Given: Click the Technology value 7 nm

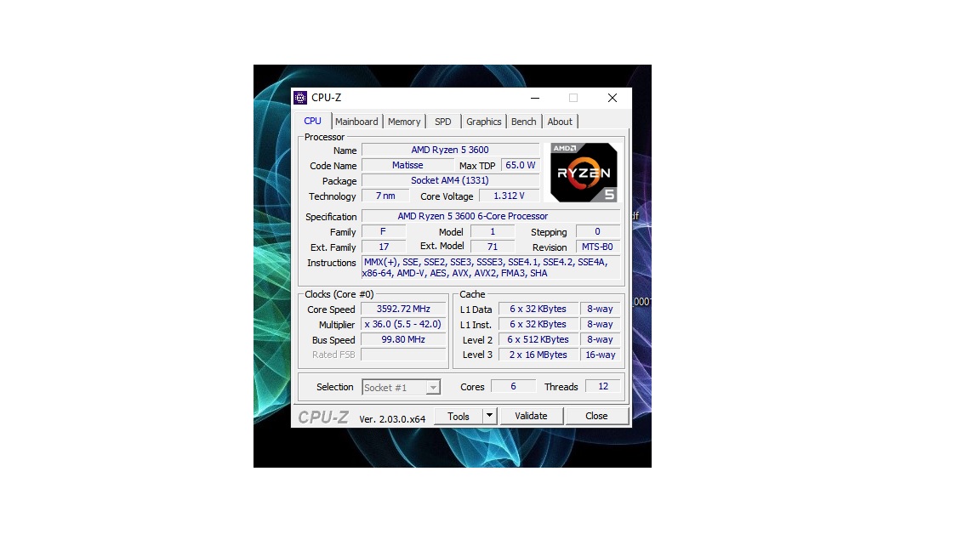Looking at the screenshot, I should coord(385,196).
